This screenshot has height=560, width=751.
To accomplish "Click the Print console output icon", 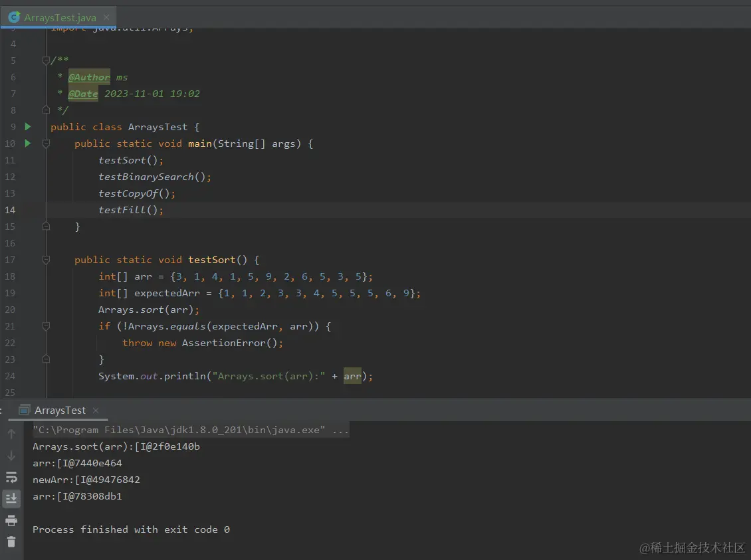I will coord(11,520).
